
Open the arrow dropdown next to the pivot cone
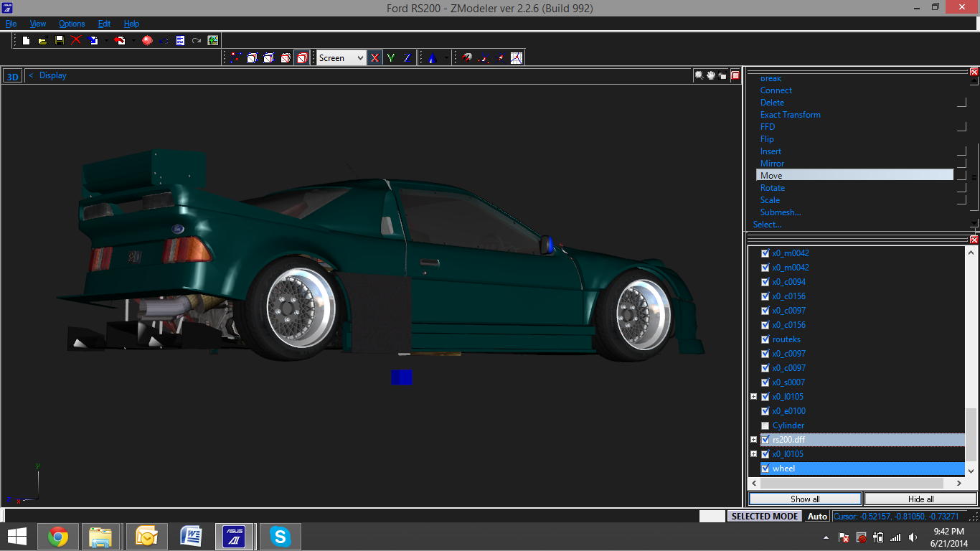pos(446,57)
